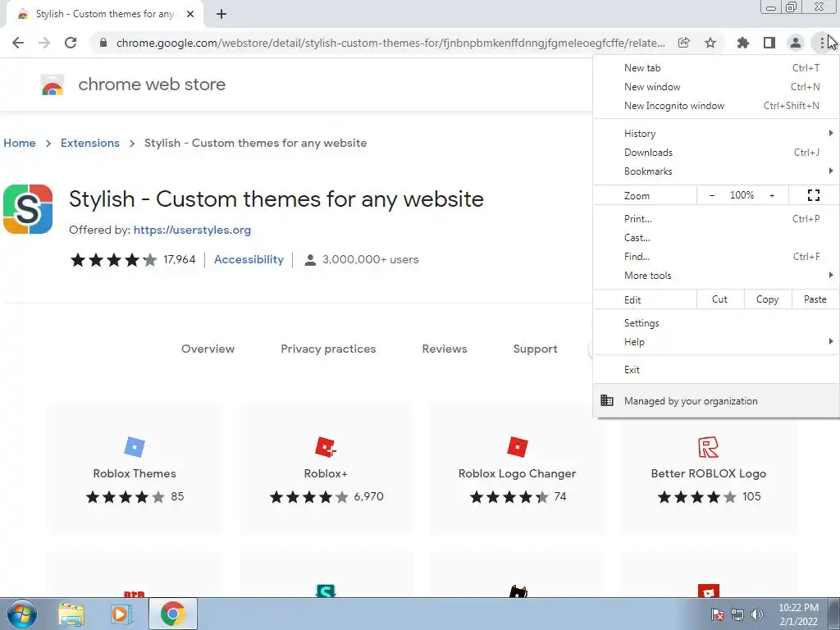Open the Extensions puzzle piece icon
The image size is (840, 630).
click(x=742, y=43)
